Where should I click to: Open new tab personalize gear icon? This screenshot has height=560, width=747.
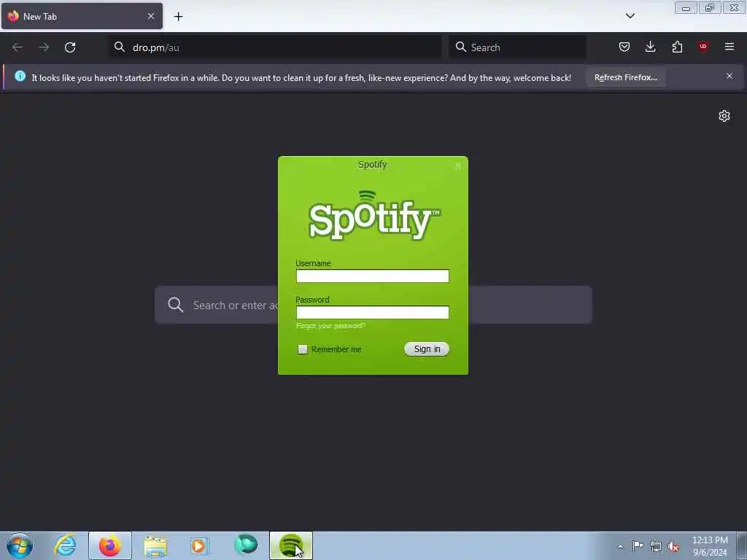pos(724,116)
